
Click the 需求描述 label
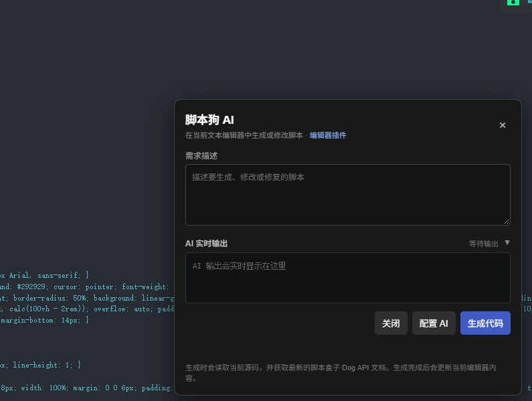click(x=201, y=156)
